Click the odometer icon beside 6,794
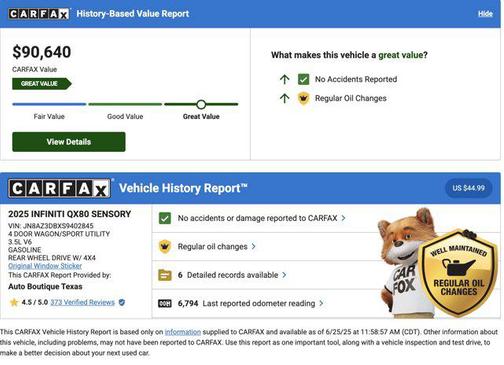504x365 pixels. [165, 303]
